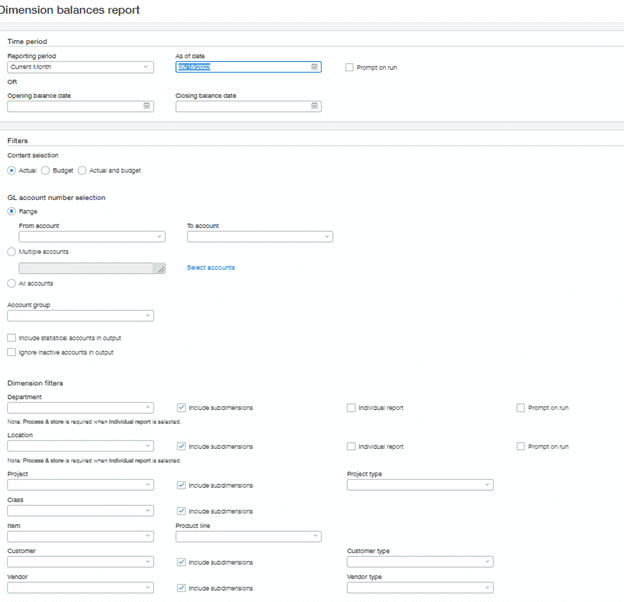624x602 pixels.
Task: Click the Select accounts link
Action: coord(211,268)
